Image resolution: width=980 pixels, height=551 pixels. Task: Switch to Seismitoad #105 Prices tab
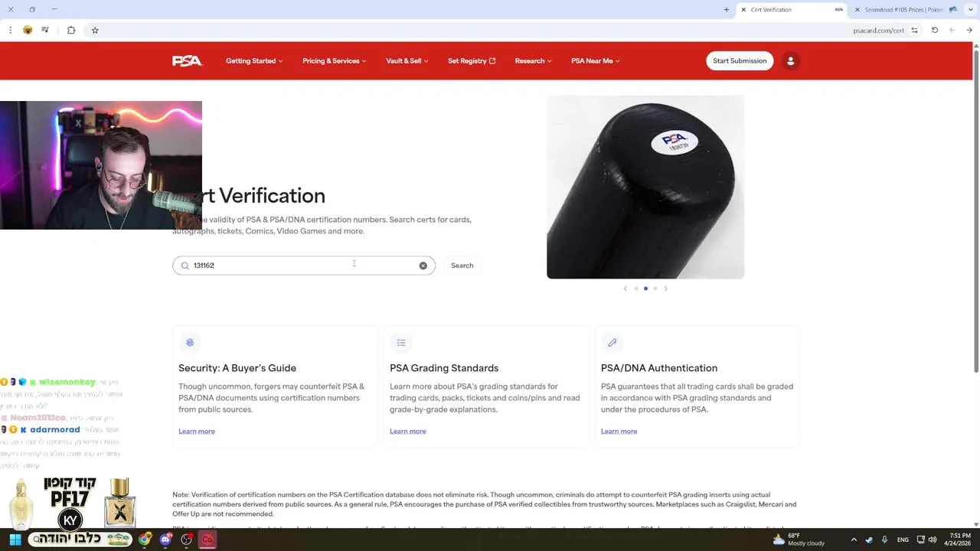[x=904, y=10]
